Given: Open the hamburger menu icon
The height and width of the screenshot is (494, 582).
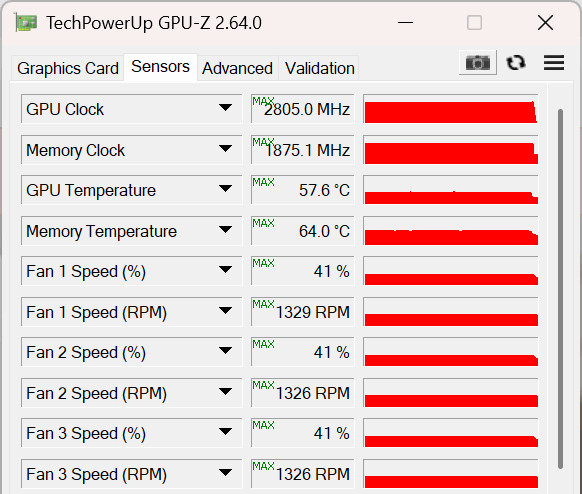Looking at the screenshot, I should click(554, 62).
